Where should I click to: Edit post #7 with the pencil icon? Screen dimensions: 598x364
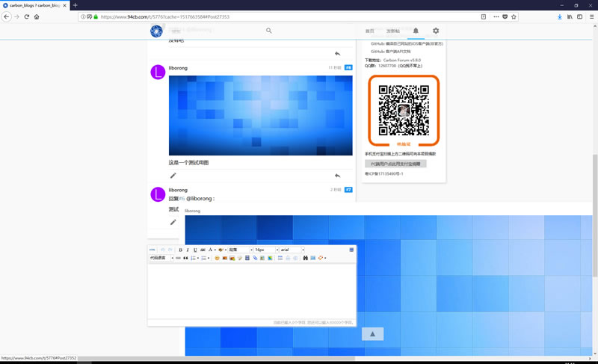click(x=173, y=222)
